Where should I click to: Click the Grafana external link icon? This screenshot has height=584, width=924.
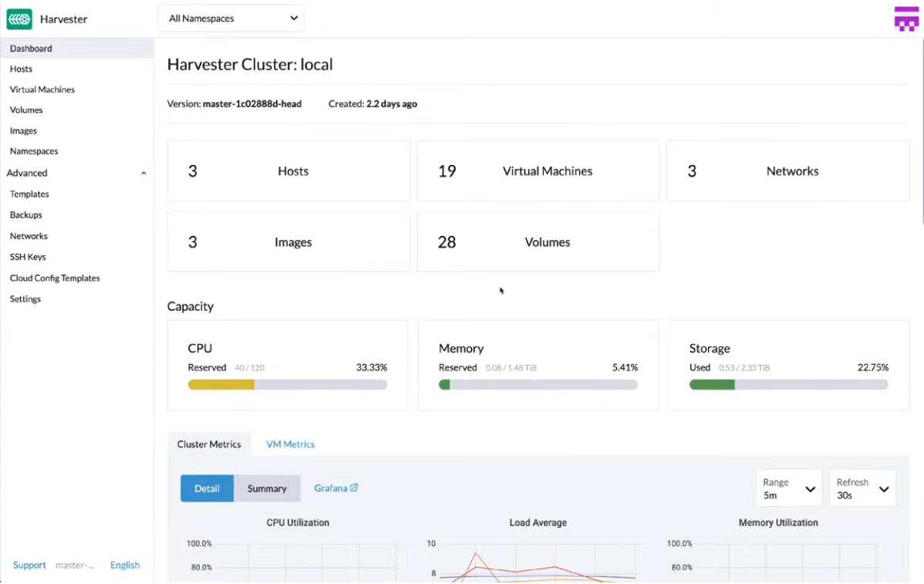coord(353,488)
